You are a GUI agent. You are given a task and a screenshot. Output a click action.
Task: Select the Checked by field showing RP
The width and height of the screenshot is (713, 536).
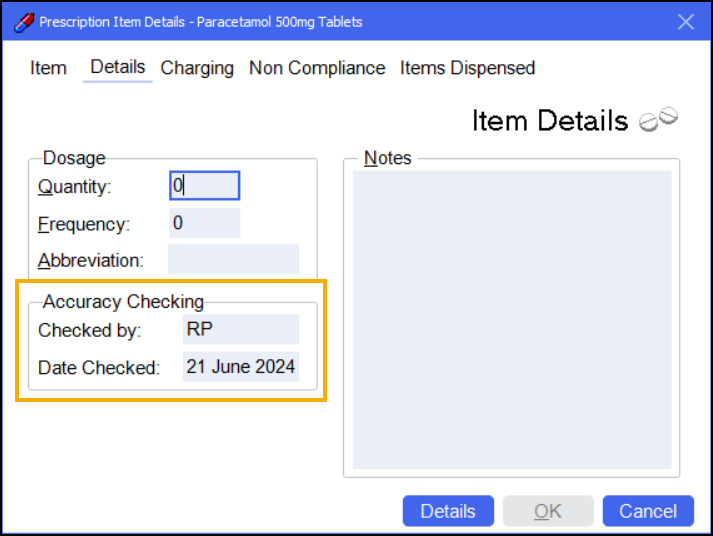coord(240,330)
